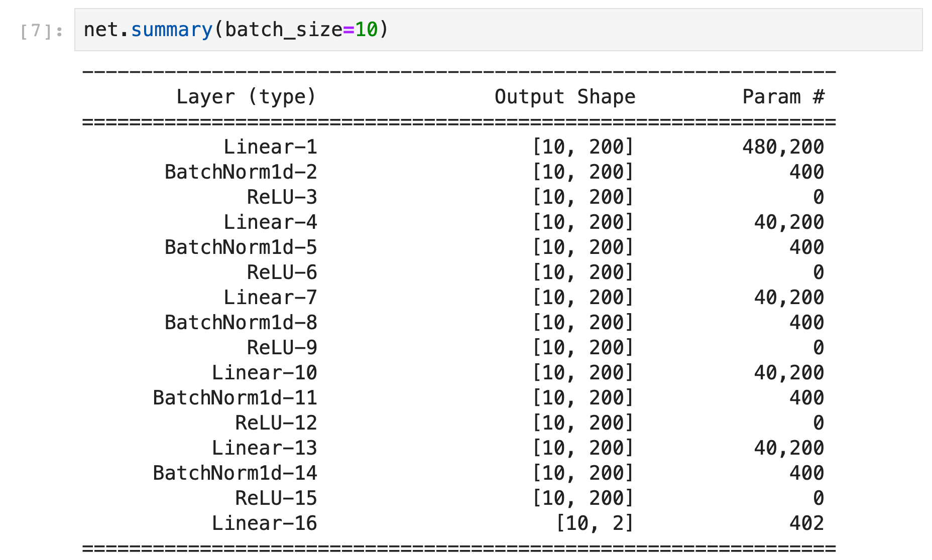The image size is (932, 560).
Task: Click the Linear-4 layer name
Action: [x=270, y=222]
